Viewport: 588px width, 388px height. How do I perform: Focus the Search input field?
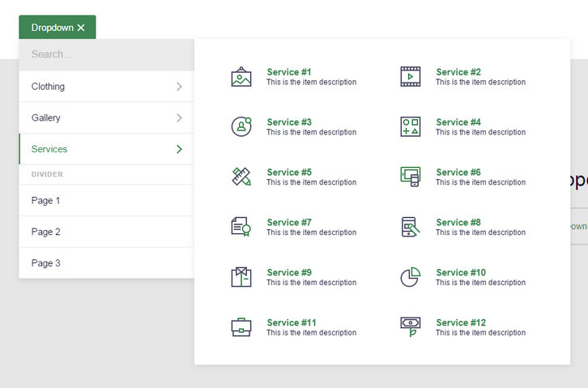(x=105, y=55)
